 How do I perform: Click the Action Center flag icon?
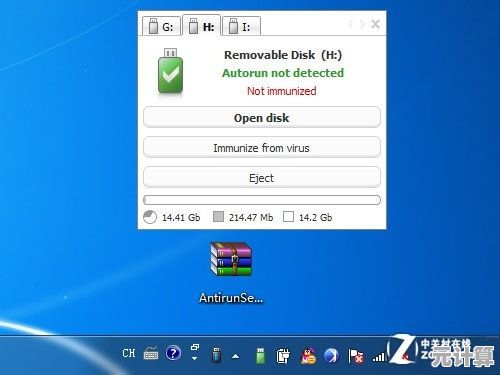click(x=355, y=356)
